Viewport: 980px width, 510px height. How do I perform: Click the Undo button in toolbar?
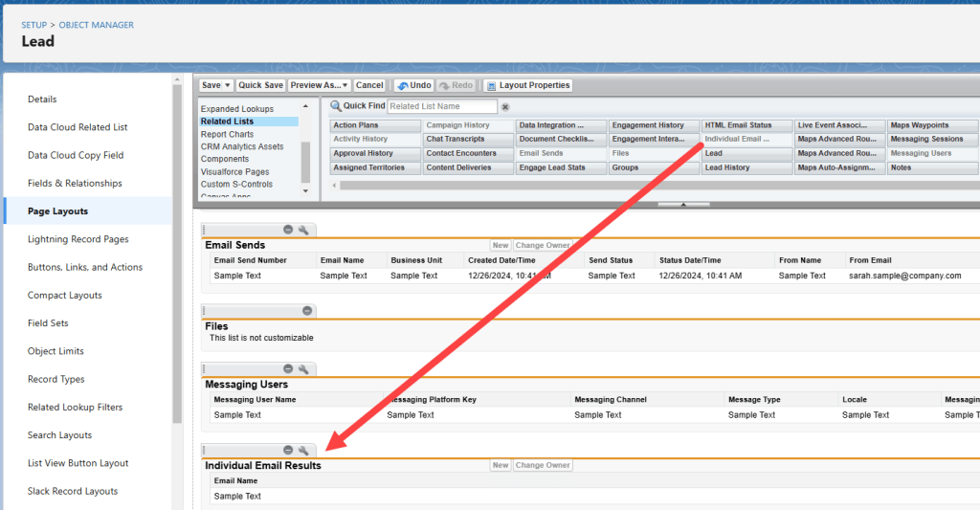[x=413, y=85]
